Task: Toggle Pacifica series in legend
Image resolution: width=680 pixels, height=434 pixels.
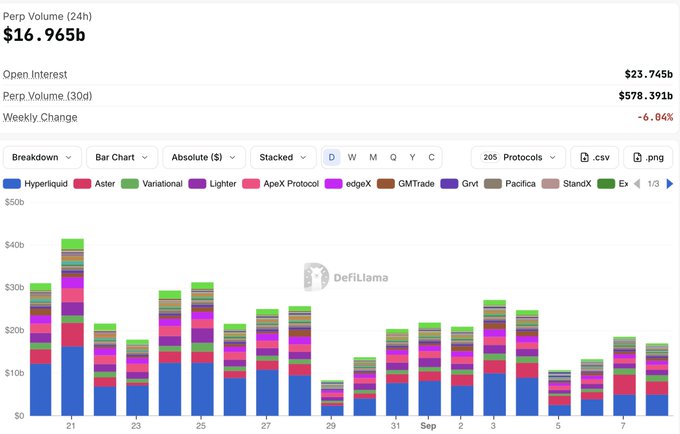Action: click(x=510, y=184)
